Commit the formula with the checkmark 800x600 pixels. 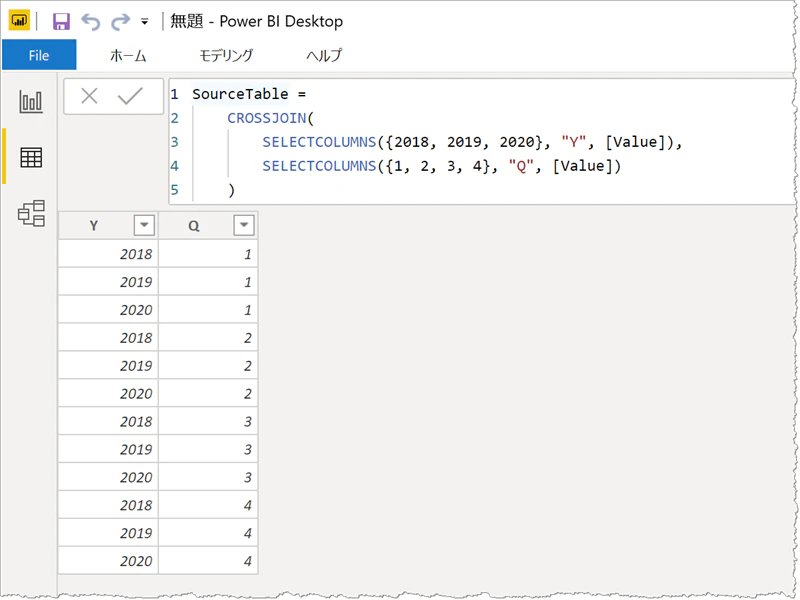pyautogui.click(x=130, y=96)
